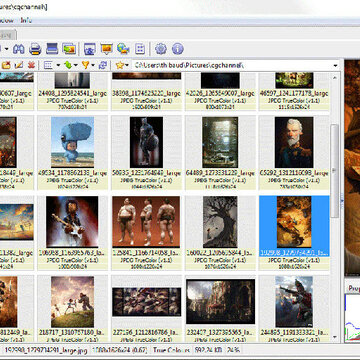This screenshot has width=360, height=360.
Task: Start the screen Capture tool
Action: point(90,49)
